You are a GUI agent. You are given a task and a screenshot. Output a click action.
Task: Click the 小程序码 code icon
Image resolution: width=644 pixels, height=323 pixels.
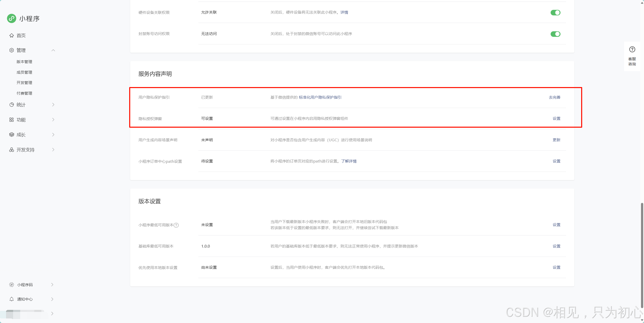12,285
